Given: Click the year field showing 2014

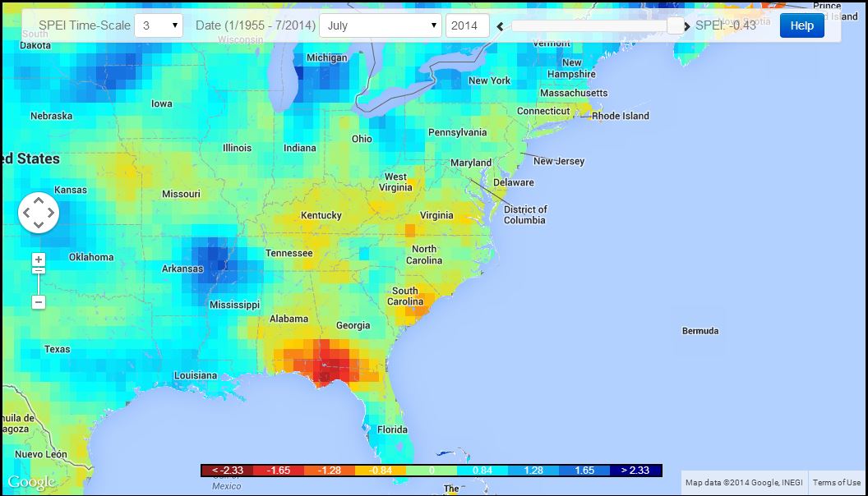Looking at the screenshot, I should [x=467, y=25].
